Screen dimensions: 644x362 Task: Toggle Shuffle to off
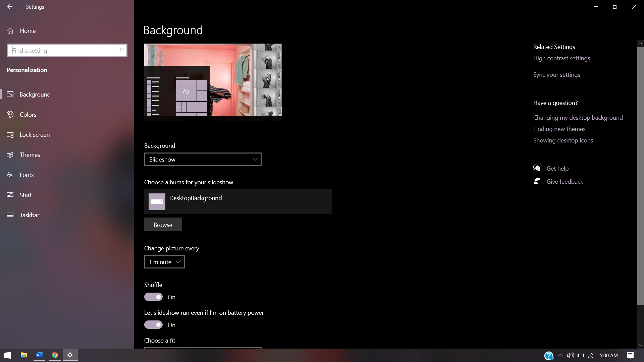coord(153,297)
